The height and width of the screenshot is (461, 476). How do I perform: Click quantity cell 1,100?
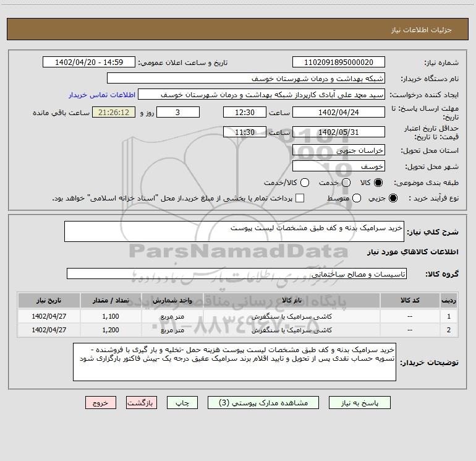click(x=111, y=316)
